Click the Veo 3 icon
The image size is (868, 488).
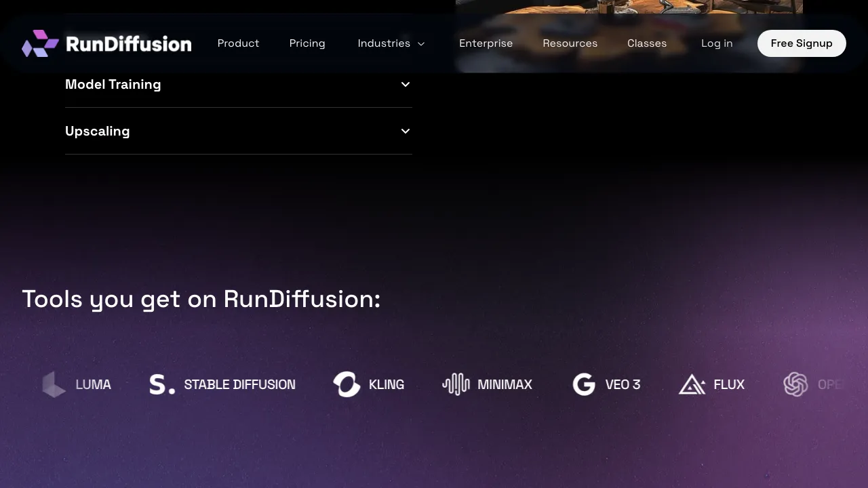pos(584,384)
